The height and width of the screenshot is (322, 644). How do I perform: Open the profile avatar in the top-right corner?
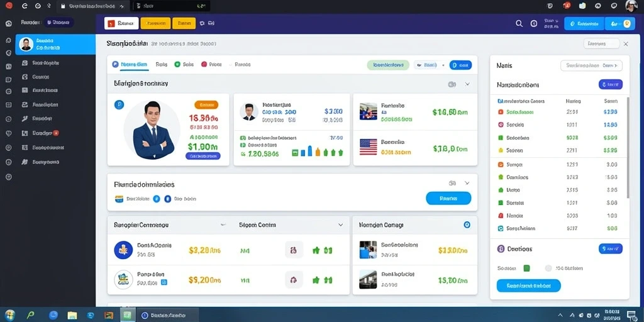click(631, 6)
